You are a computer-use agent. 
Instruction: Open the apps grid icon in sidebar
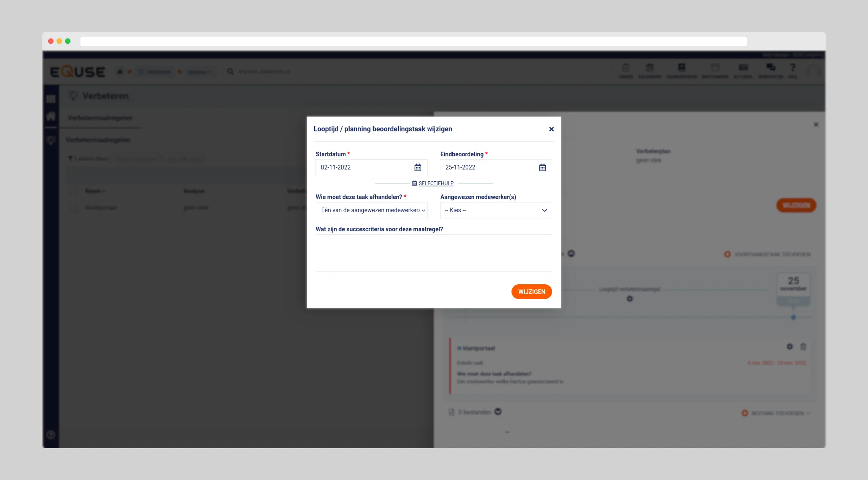51,99
